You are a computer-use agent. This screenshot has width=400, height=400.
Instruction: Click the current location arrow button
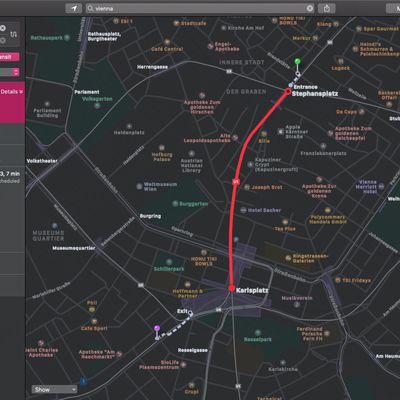coord(74,8)
